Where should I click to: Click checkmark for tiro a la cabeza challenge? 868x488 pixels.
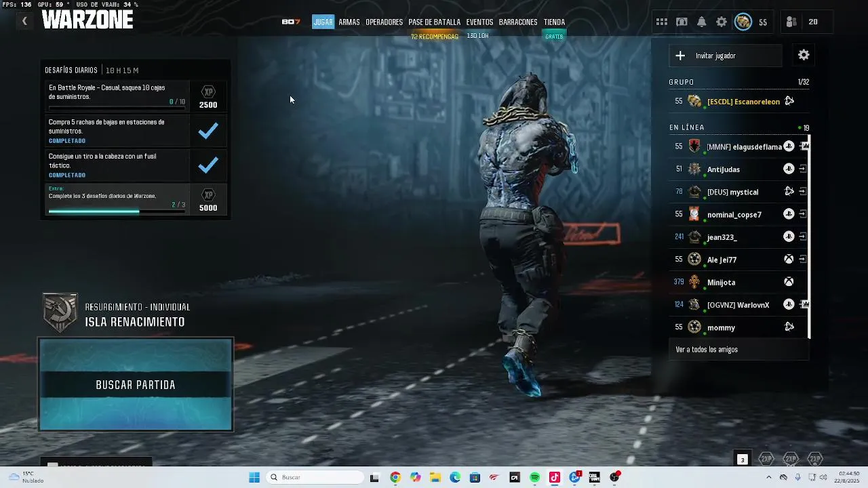(x=208, y=165)
